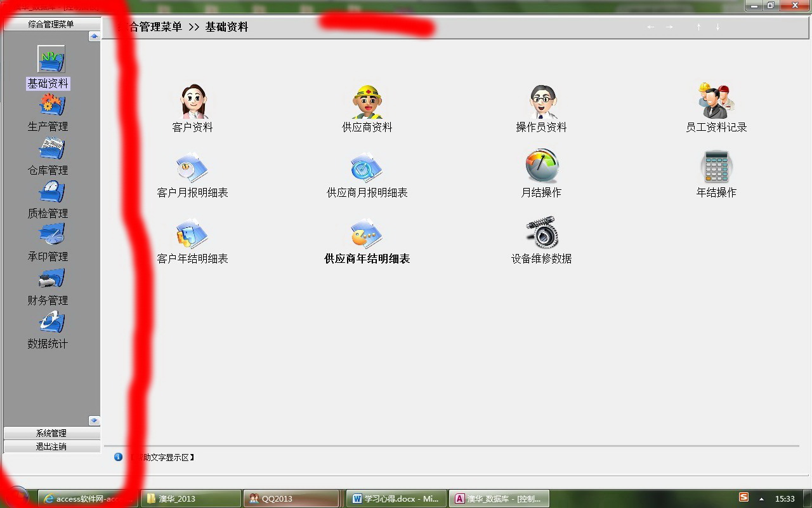This screenshot has height=508, width=812.
Task: Expand the 综合管理菜单 panel header
Action: click(x=51, y=24)
